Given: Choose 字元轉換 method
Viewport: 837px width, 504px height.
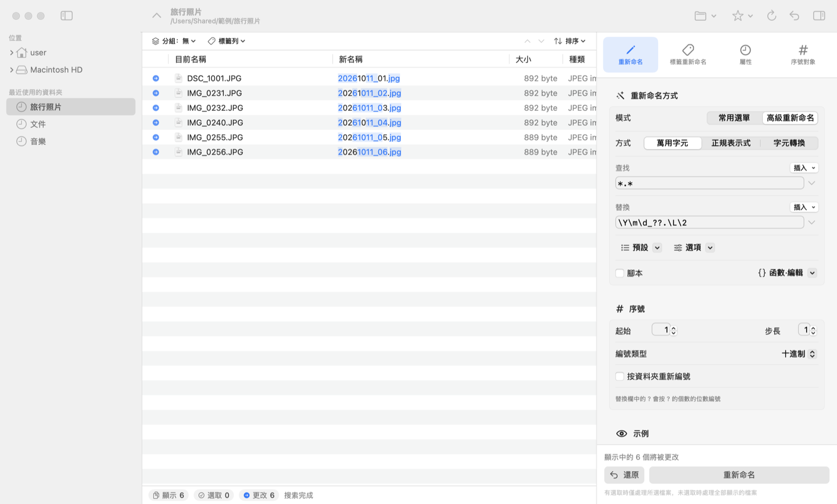Looking at the screenshot, I should click(789, 143).
